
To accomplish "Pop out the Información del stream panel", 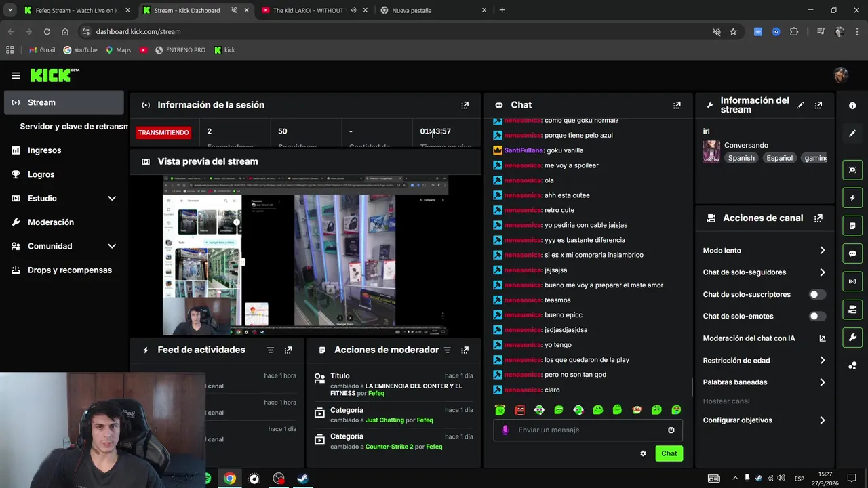I will point(818,105).
